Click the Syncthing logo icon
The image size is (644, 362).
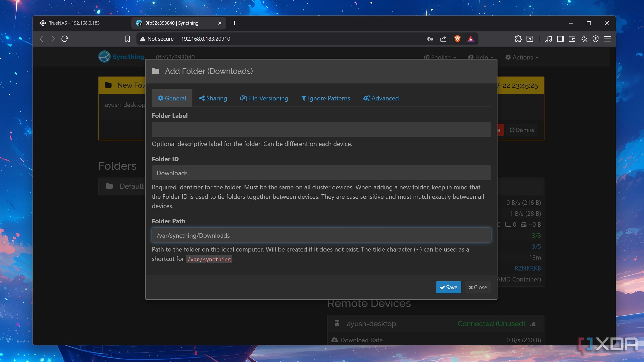104,56
